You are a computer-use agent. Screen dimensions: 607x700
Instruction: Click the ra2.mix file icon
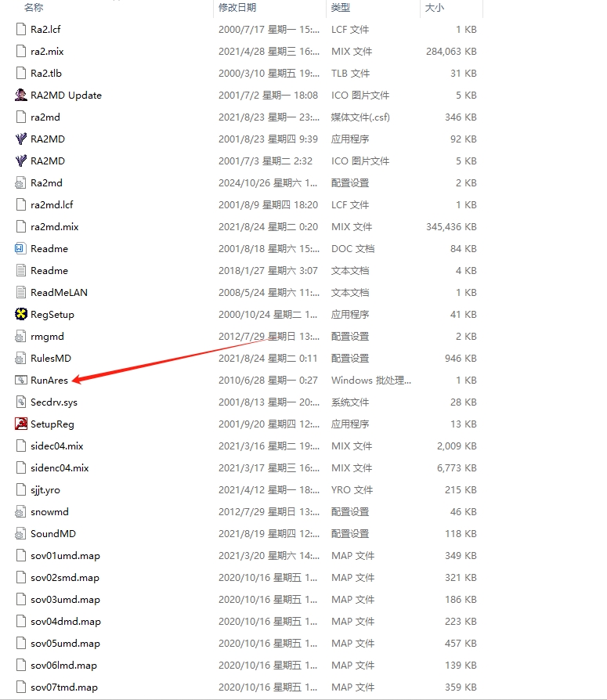(20, 52)
